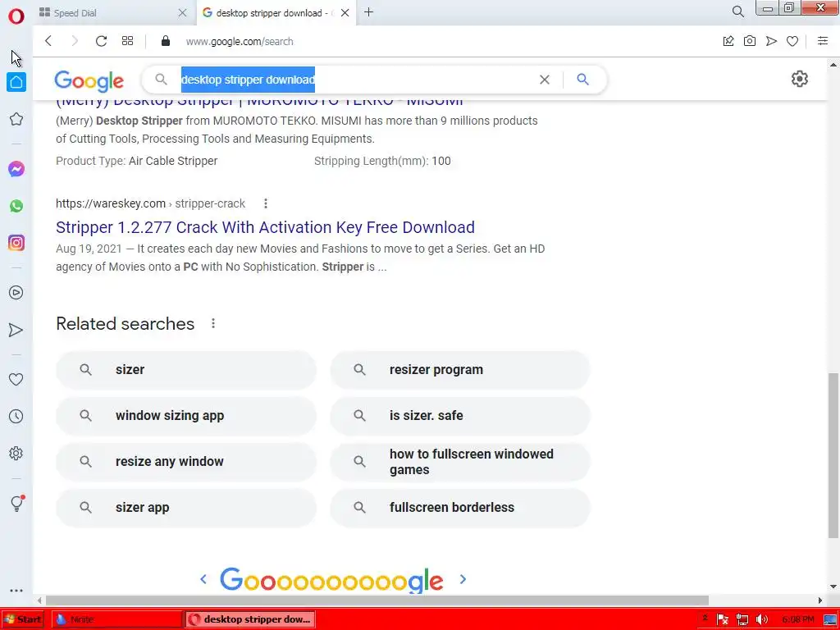Click the address bar URL
The width and height of the screenshot is (840, 630).
click(240, 41)
